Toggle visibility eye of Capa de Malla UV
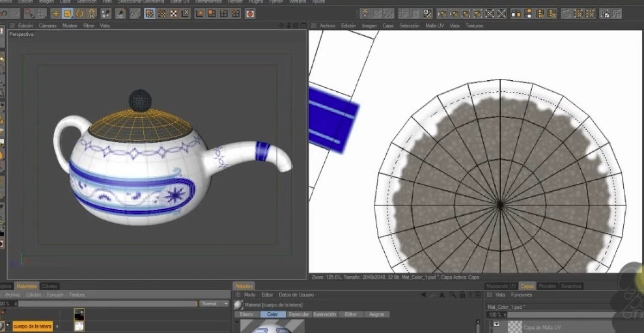This screenshot has width=644, height=333. point(497,325)
